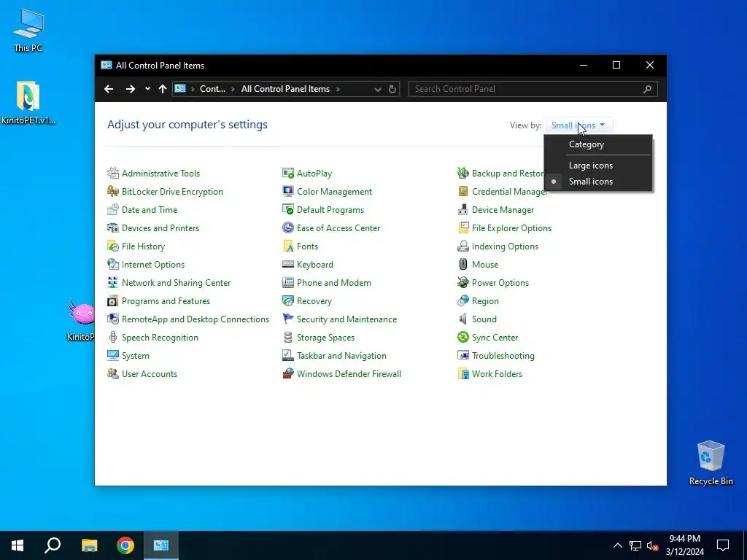The height and width of the screenshot is (560, 747).
Task: Open the Region link
Action: 485,301
